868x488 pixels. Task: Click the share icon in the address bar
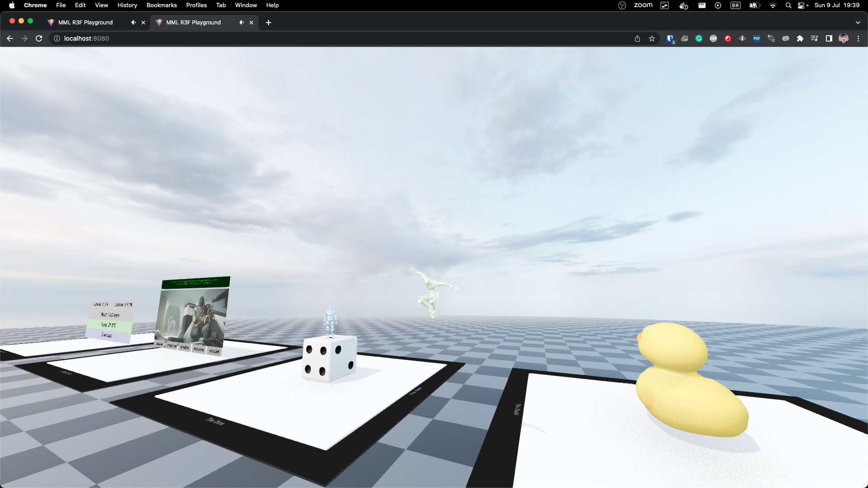(638, 38)
